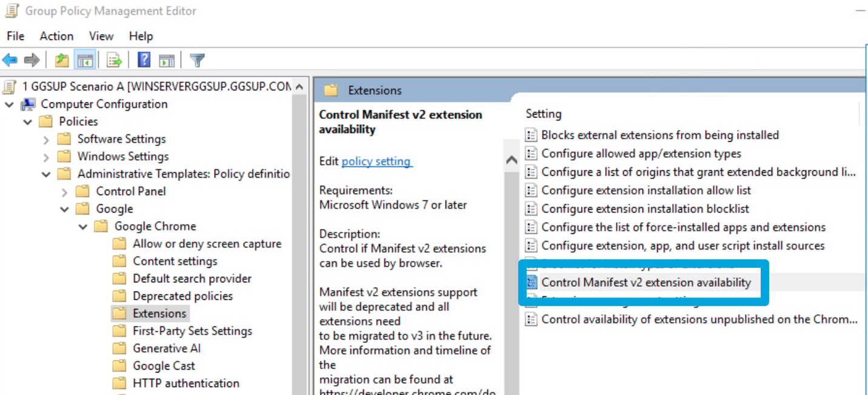This screenshot has width=868, height=395.
Task: Click the Export List toolbar icon
Action: [x=114, y=60]
